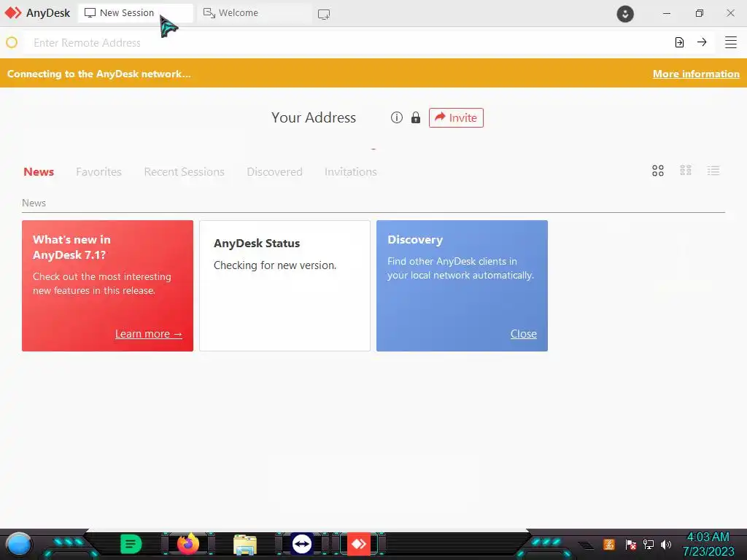Click the Invite button

(456, 117)
